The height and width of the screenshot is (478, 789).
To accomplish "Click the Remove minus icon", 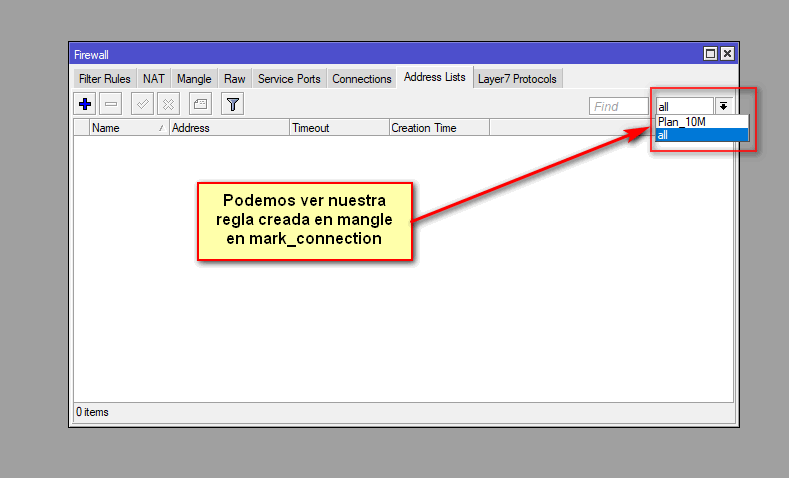I will point(111,104).
